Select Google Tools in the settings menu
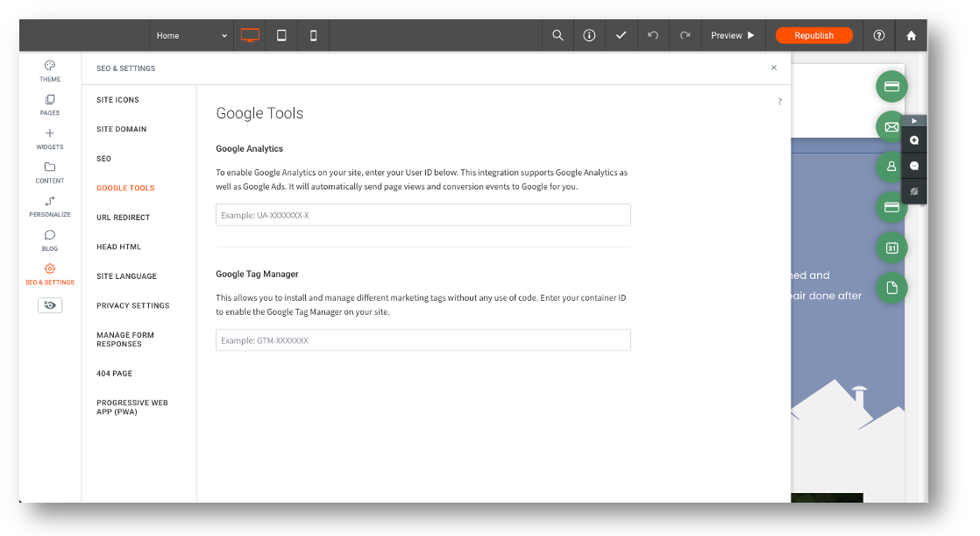 pos(125,189)
